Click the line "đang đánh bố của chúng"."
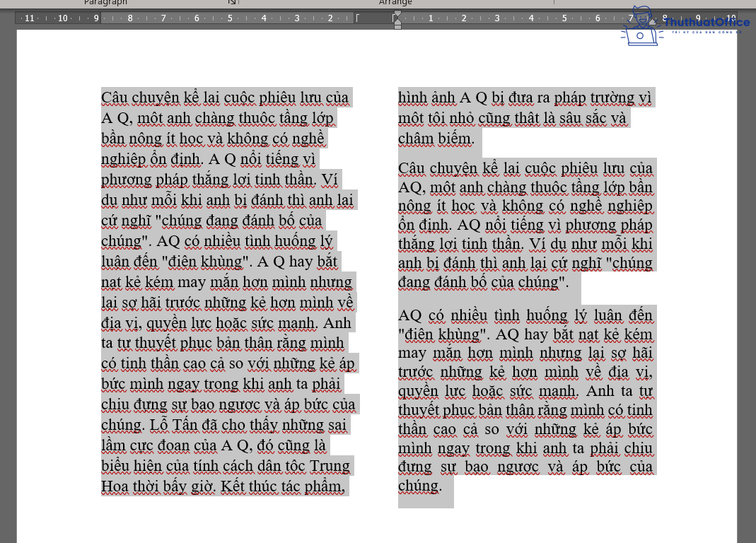 click(484, 282)
